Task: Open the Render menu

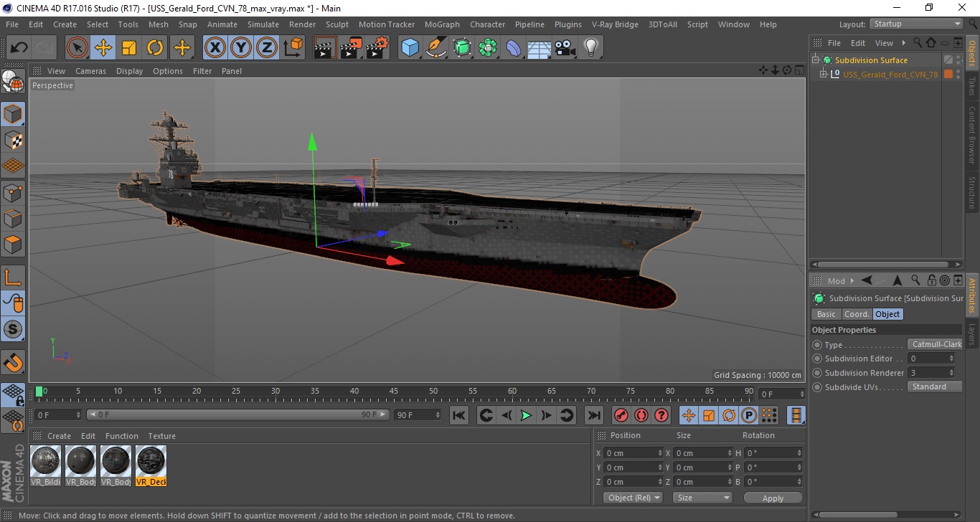Action: [302, 24]
